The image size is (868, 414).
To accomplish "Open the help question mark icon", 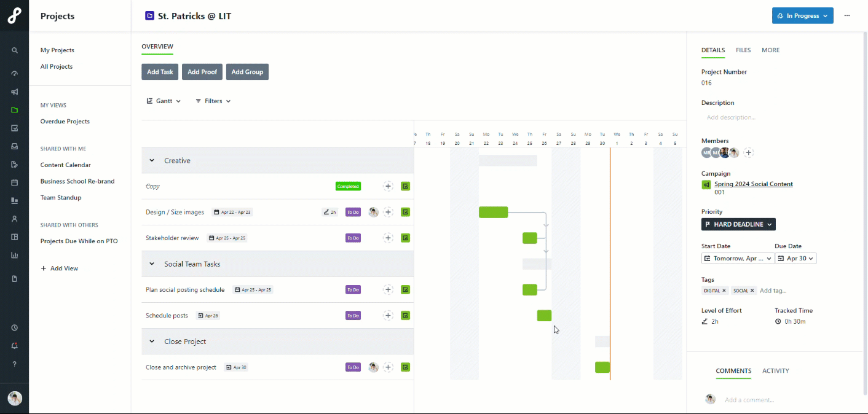I will pyautogui.click(x=15, y=364).
